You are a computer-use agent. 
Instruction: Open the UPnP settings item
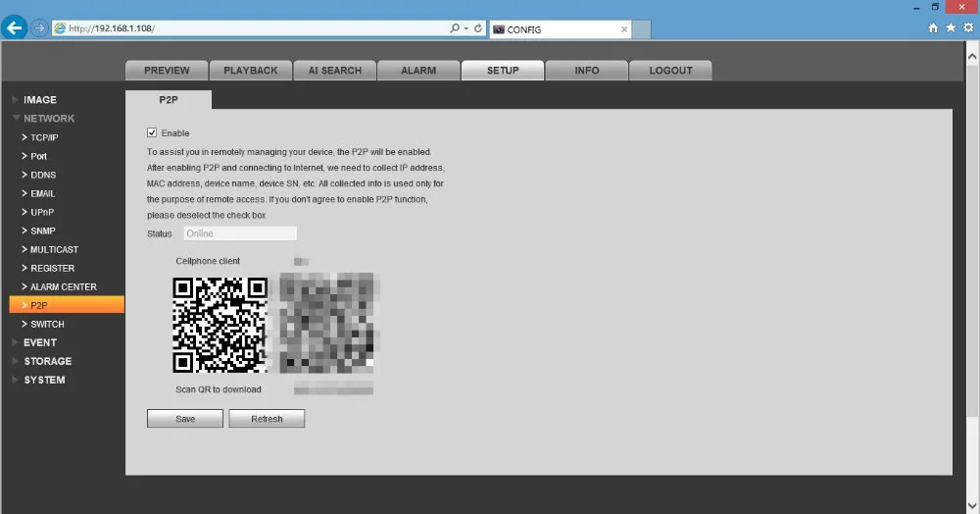42,212
